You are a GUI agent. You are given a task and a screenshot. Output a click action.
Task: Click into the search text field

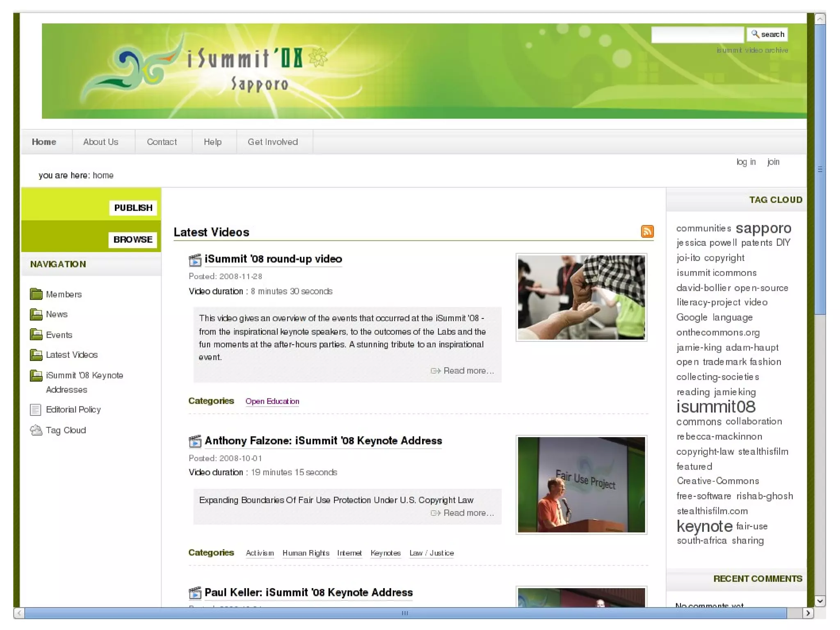coord(697,34)
